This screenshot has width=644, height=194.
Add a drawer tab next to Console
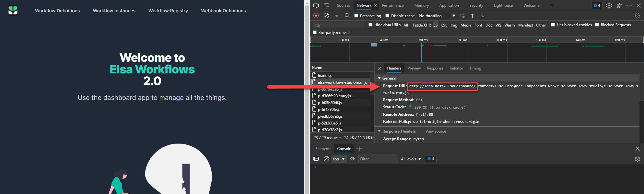[359, 148]
